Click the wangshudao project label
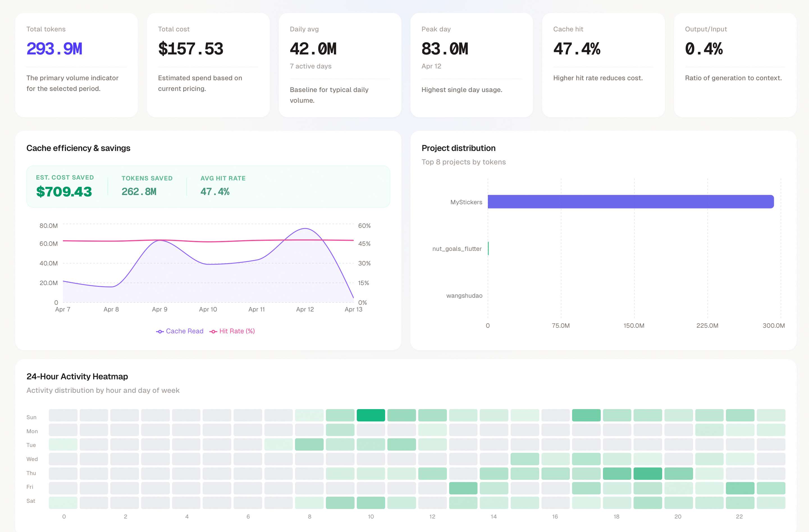 464,295
